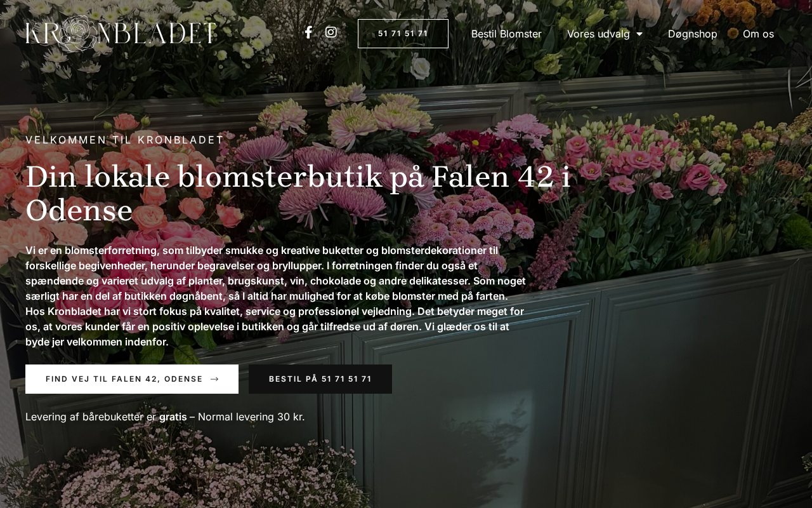This screenshot has height=508, width=812.
Task: Click the Velkommen til Kronbladet subtitle
Action: (x=125, y=140)
